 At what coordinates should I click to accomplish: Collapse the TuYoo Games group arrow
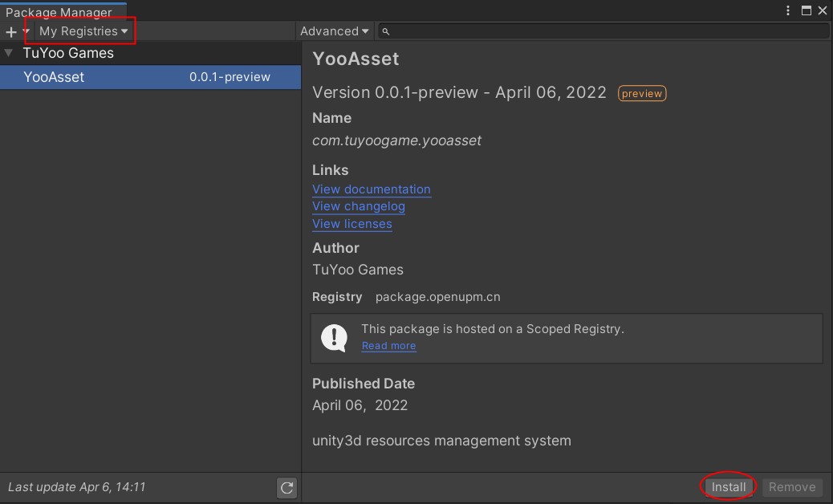click(x=9, y=53)
